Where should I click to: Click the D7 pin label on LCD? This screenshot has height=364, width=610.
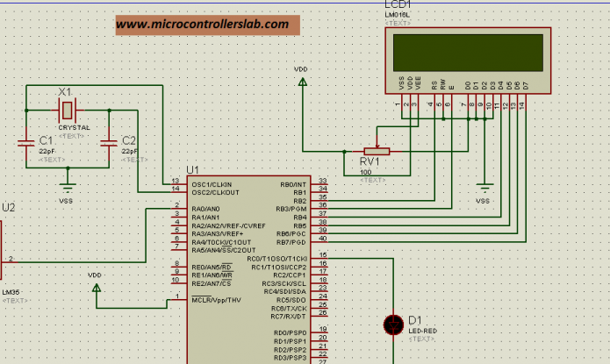(x=526, y=86)
